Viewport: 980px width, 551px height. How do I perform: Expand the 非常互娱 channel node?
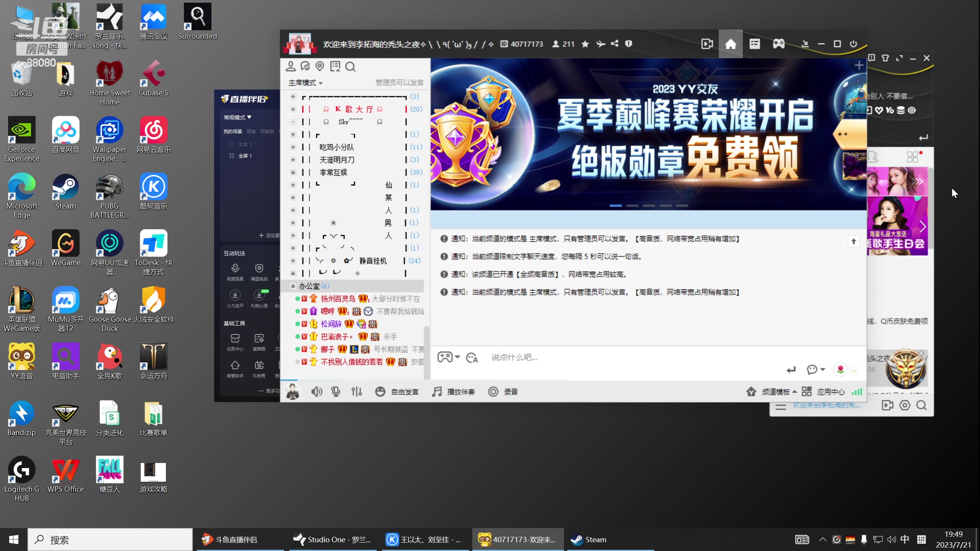(293, 172)
